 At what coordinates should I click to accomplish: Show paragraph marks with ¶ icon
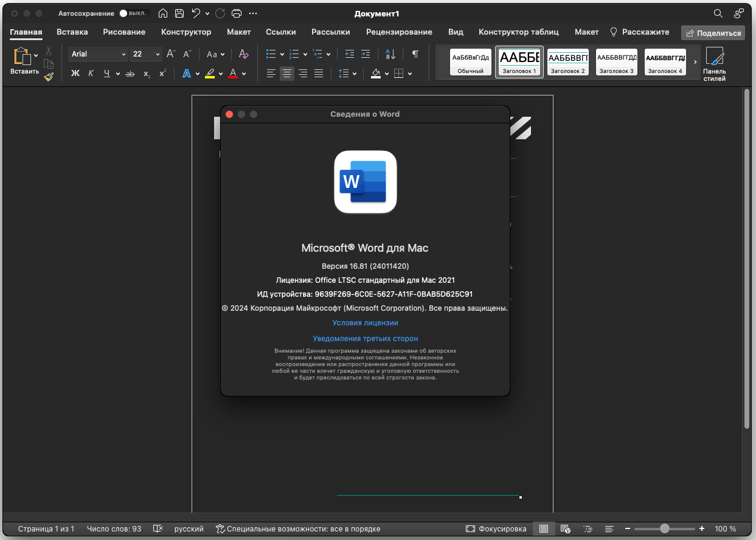coord(415,54)
